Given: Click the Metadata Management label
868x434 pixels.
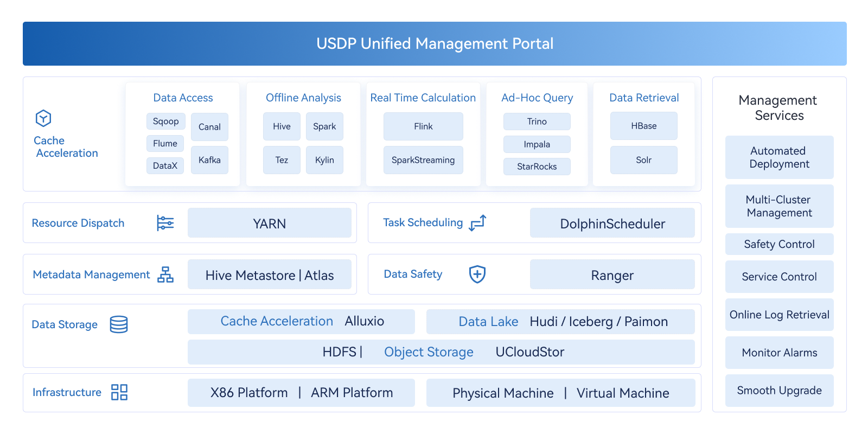Looking at the screenshot, I should 91,275.
